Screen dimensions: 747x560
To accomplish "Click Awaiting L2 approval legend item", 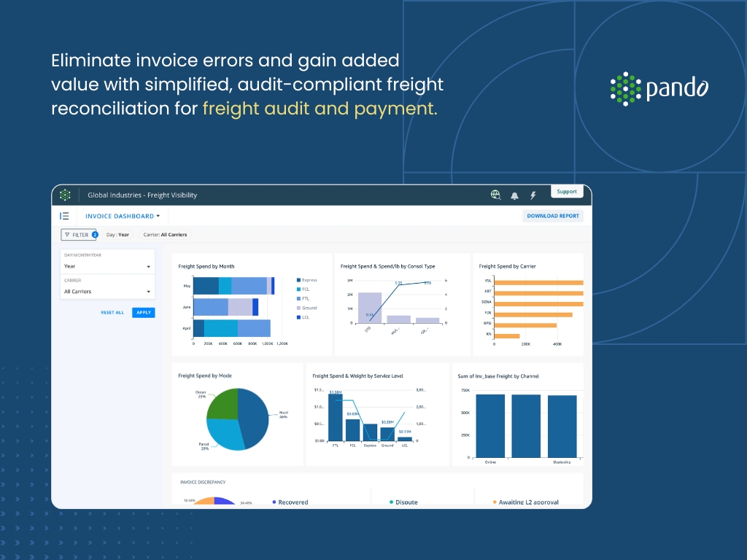I will coord(525,502).
